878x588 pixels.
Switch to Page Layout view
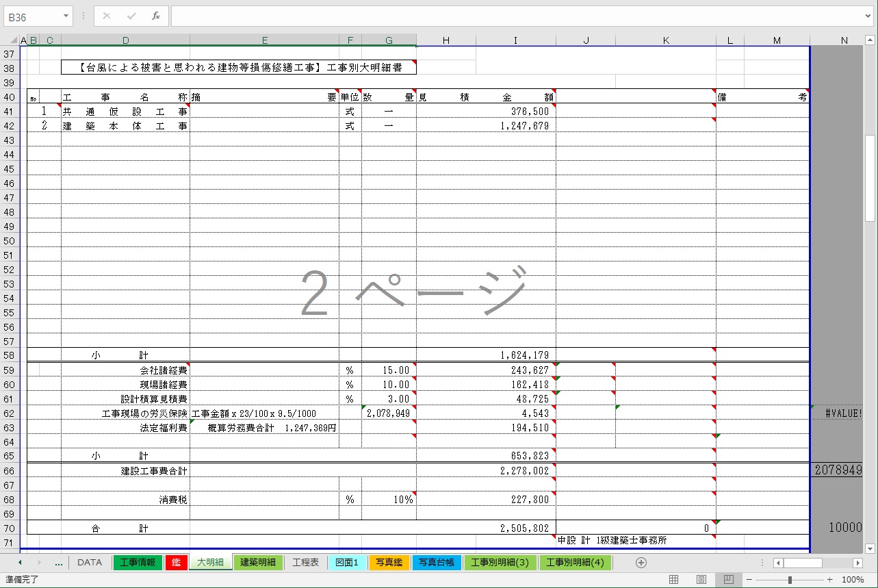click(x=701, y=580)
